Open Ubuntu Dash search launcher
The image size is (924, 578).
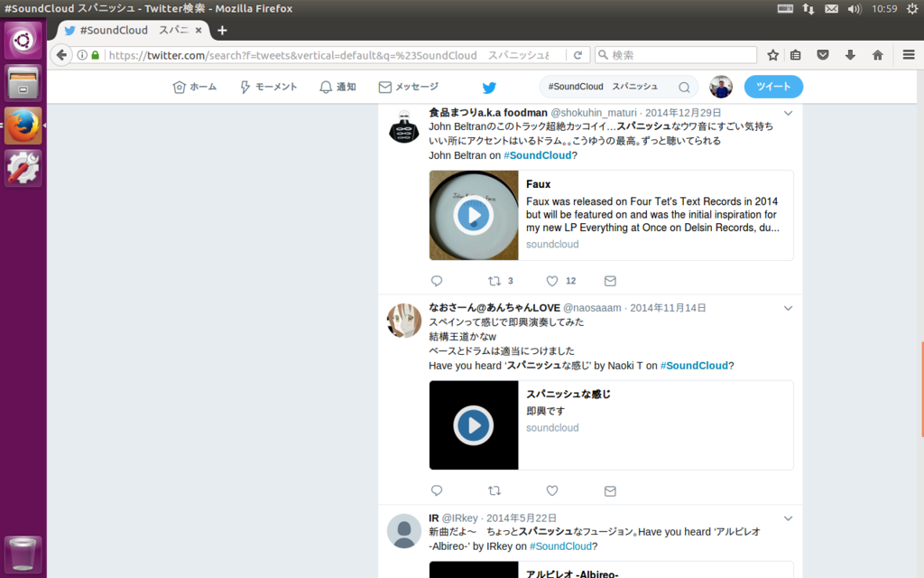(23, 40)
